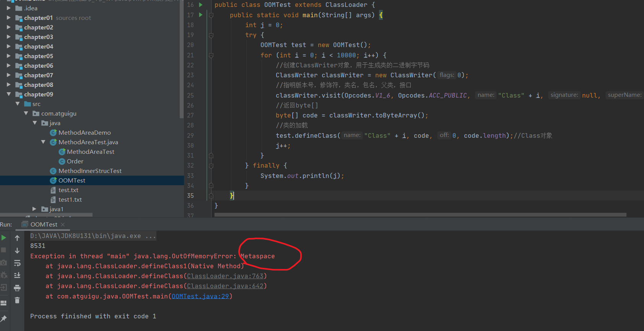The width and height of the screenshot is (644, 331).
Task: Collapse the MethodAreaTest.java node
Action: coord(43,142)
